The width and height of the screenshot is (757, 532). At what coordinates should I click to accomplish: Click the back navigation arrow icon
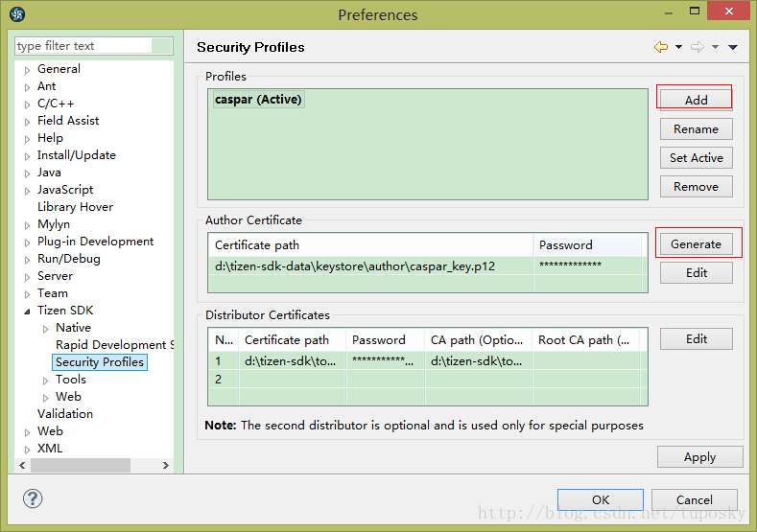pos(661,47)
